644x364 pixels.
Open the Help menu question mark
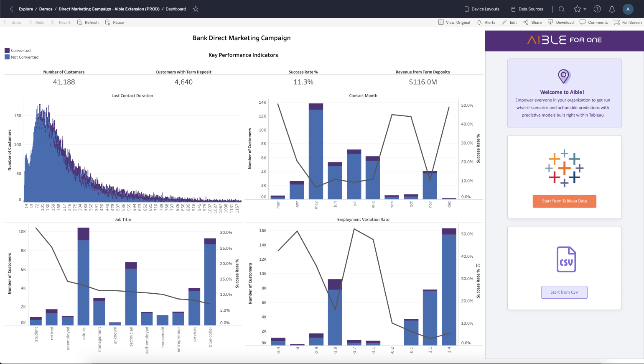[597, 9]
